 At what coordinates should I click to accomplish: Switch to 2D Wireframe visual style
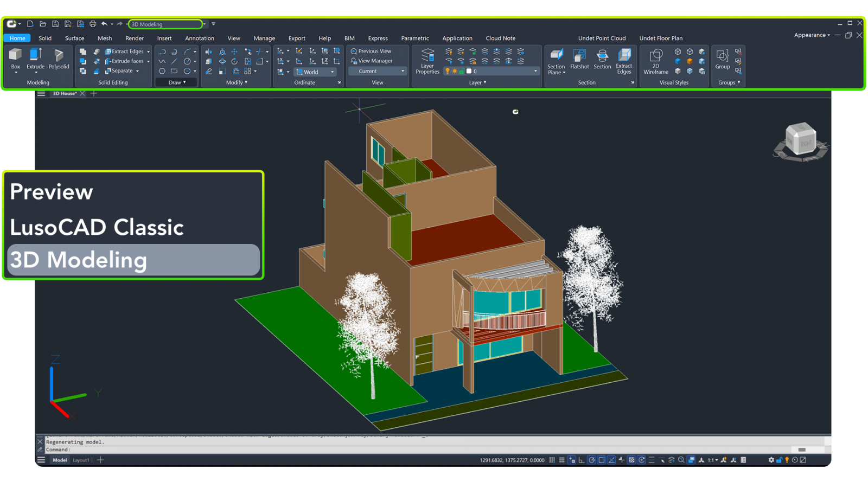click(x=656, y=61)
